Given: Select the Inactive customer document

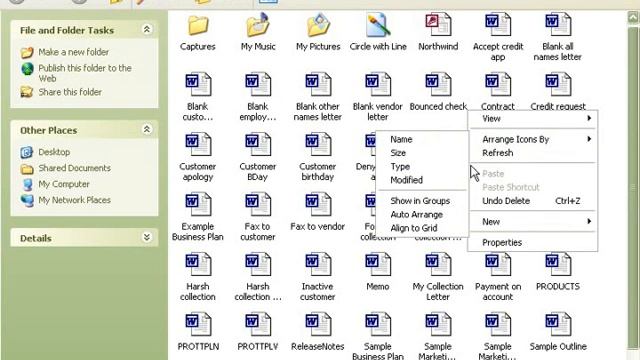Looking at the screenshot, I should (x=318, y=264).
